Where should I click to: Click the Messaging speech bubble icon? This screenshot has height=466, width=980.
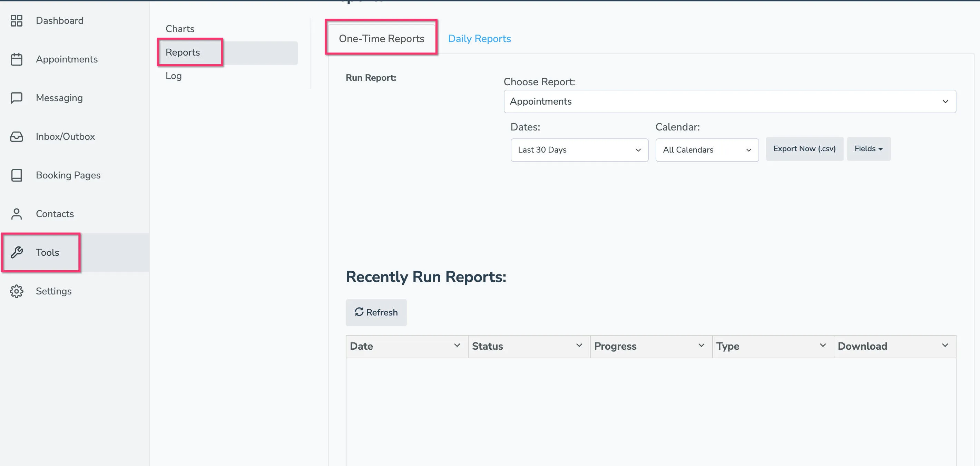16,98
